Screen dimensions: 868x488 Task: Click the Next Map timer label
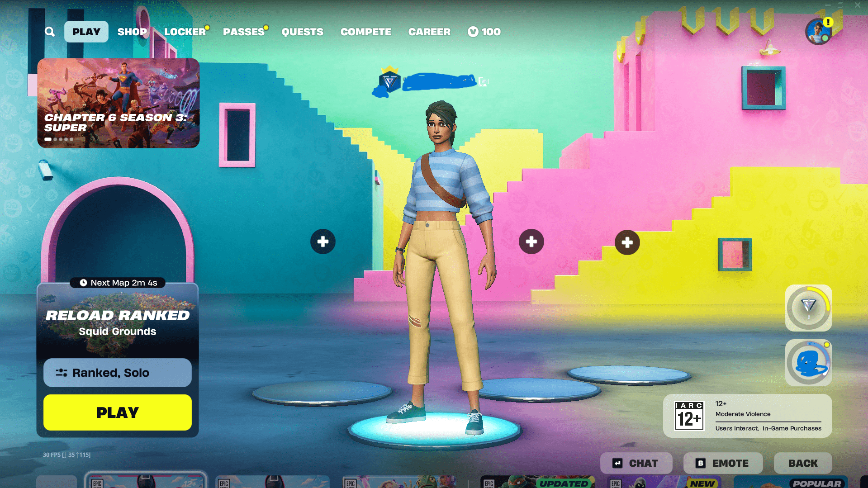[118, 283]
